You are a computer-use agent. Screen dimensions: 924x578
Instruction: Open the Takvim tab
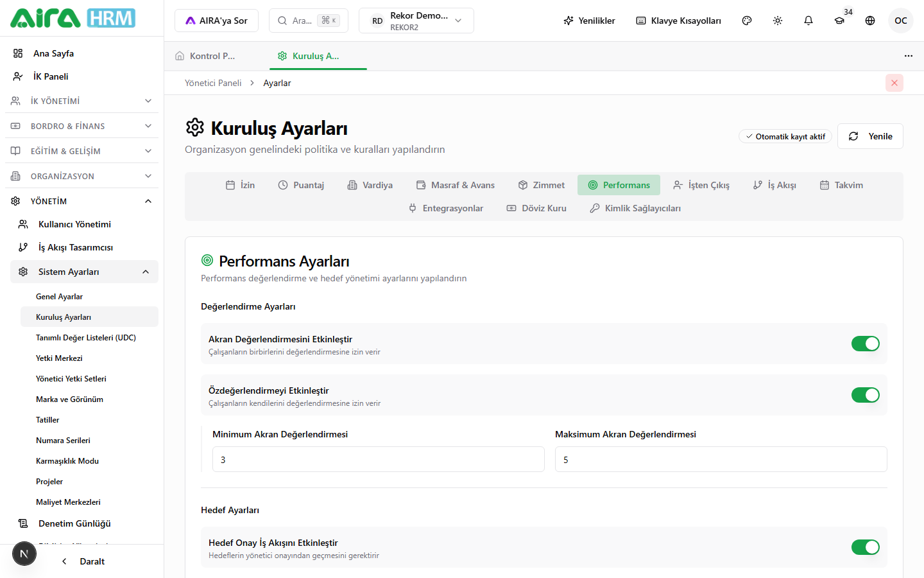[x=841, y=185]
